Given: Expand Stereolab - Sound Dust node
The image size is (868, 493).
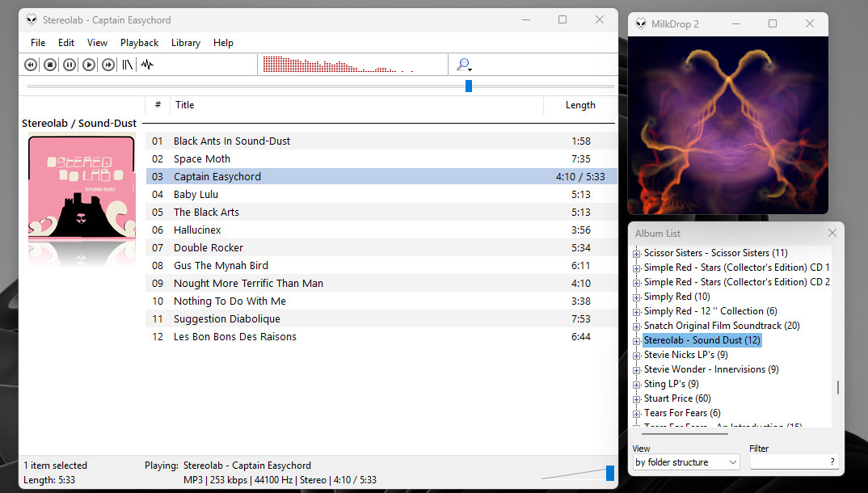Looking at the screenshot, I should click(x=637, y=341).
